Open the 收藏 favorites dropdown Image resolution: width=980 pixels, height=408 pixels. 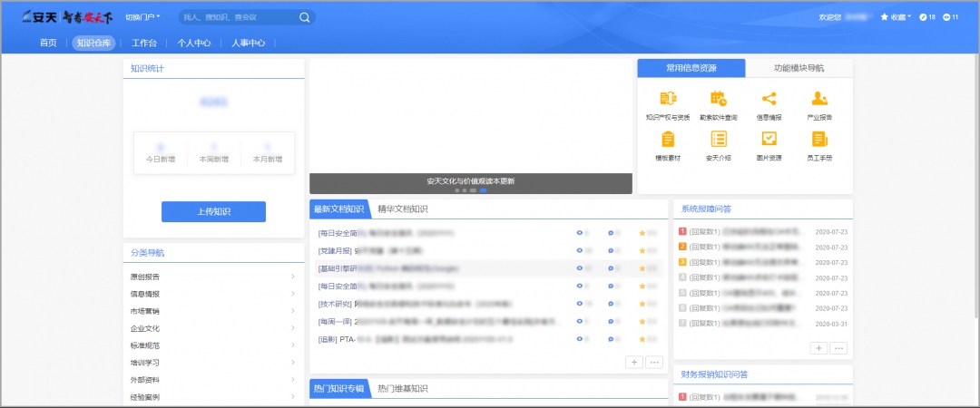[897, 17]
